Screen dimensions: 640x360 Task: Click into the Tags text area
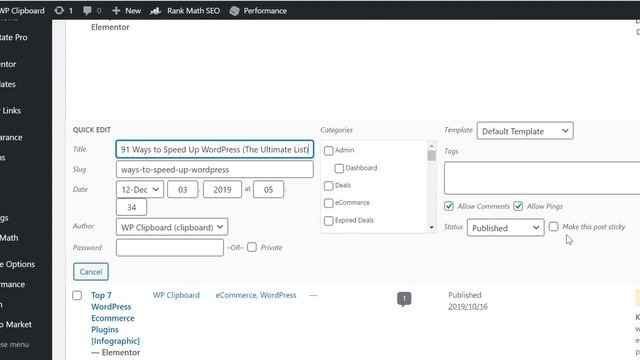pos(542,178)
